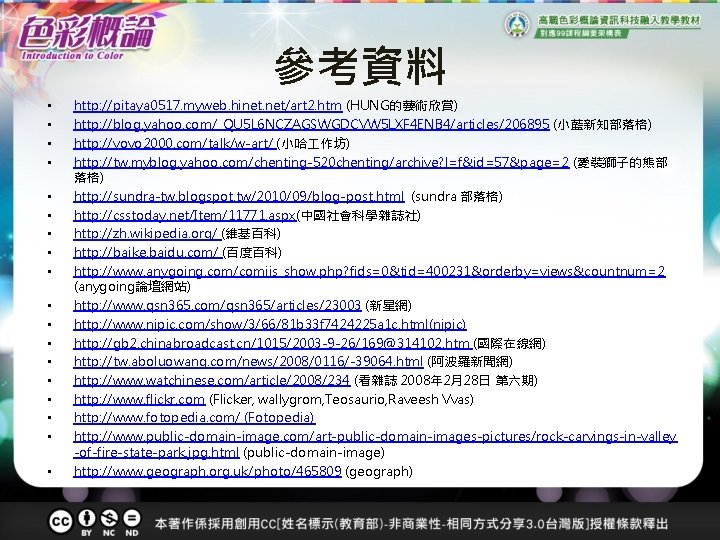Click the Creative Commons CC icon
The width and height of the screenshot is (720, 540).
(61, 521)
